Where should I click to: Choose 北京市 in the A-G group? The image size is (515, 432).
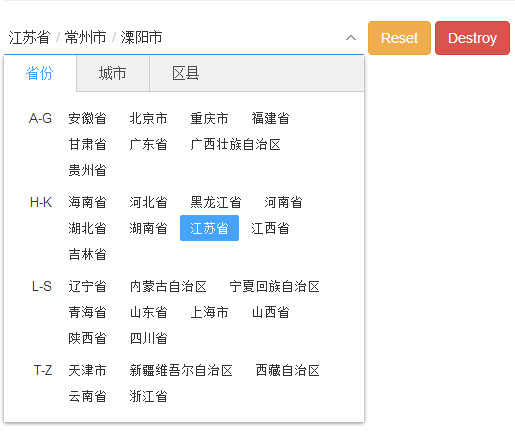[x=148, y=118]
